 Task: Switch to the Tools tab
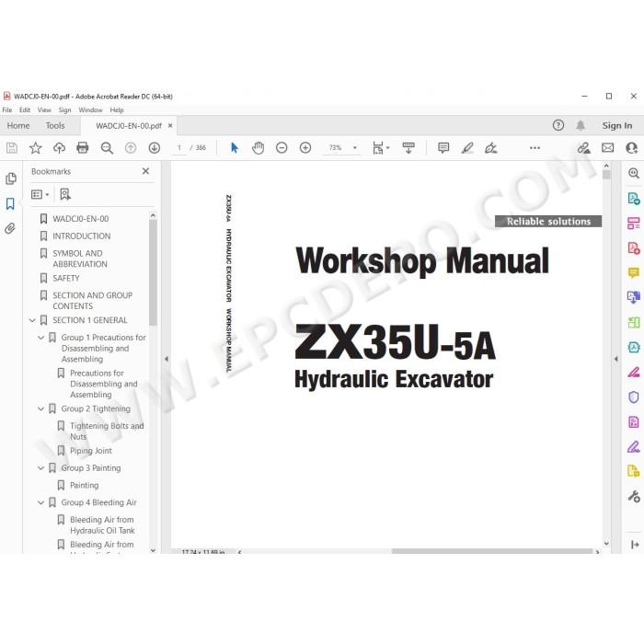(x=55, y=126)
